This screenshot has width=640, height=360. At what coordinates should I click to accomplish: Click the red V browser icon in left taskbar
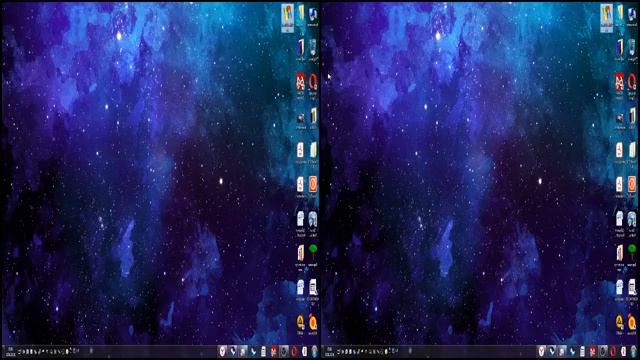[x=222, y=351]
